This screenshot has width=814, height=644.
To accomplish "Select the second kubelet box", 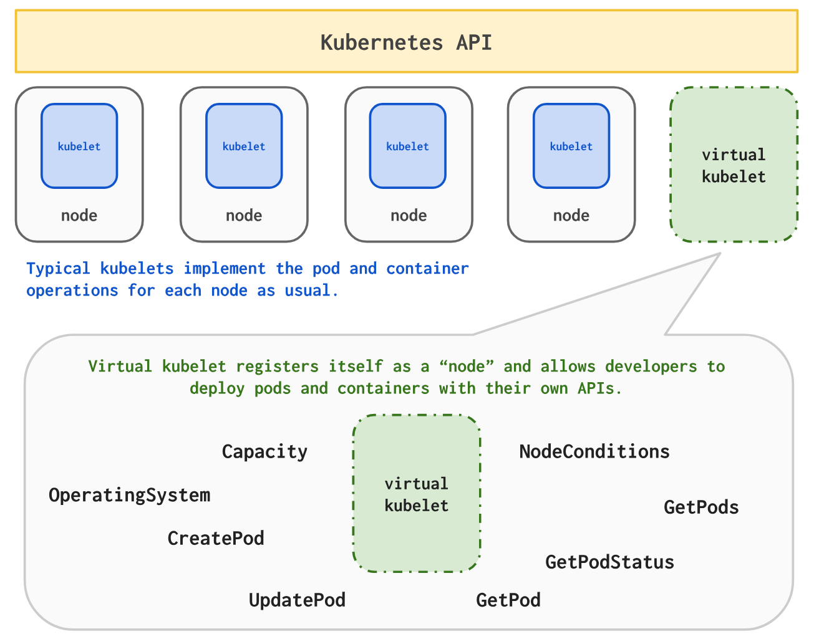I will [243, 145].
